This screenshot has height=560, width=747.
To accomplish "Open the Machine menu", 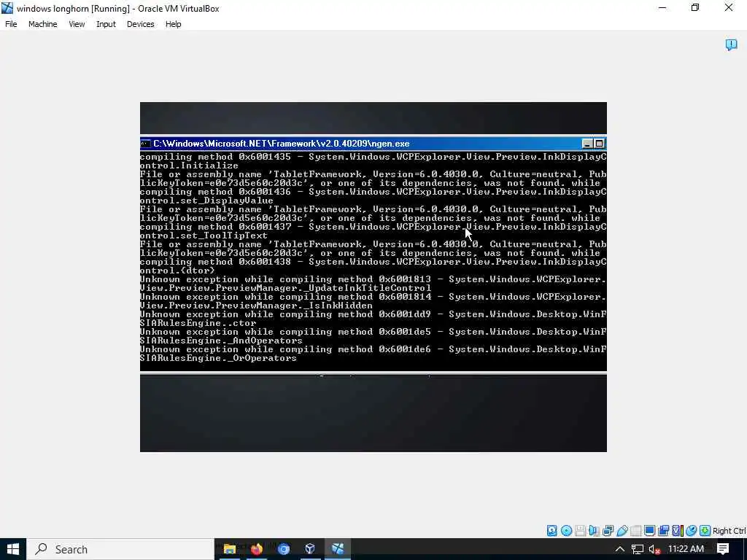I will (42, 24).
